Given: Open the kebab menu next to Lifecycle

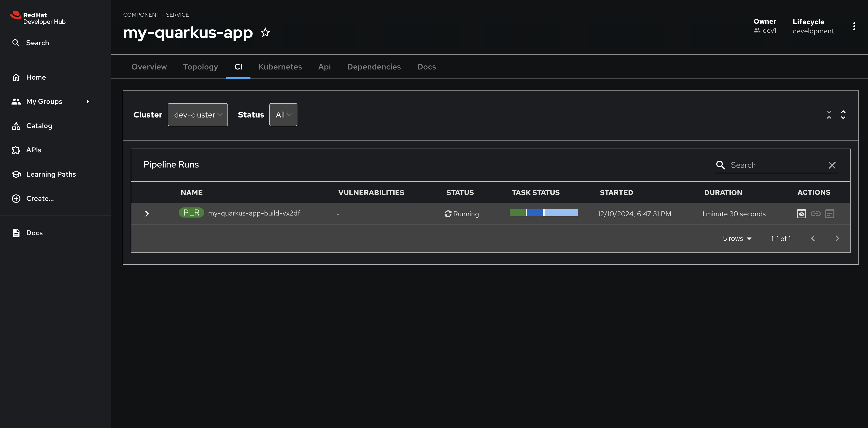Looking at the screenshot, I should point(854,26).
